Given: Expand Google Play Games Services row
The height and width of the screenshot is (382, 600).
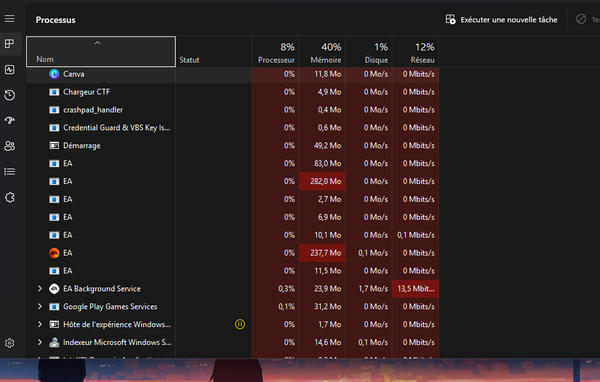Looking at the screenshot, I should tap(39, 307).
